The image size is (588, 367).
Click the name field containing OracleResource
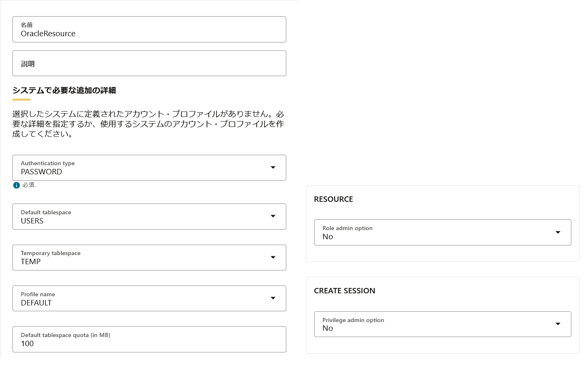click(149, 30)
